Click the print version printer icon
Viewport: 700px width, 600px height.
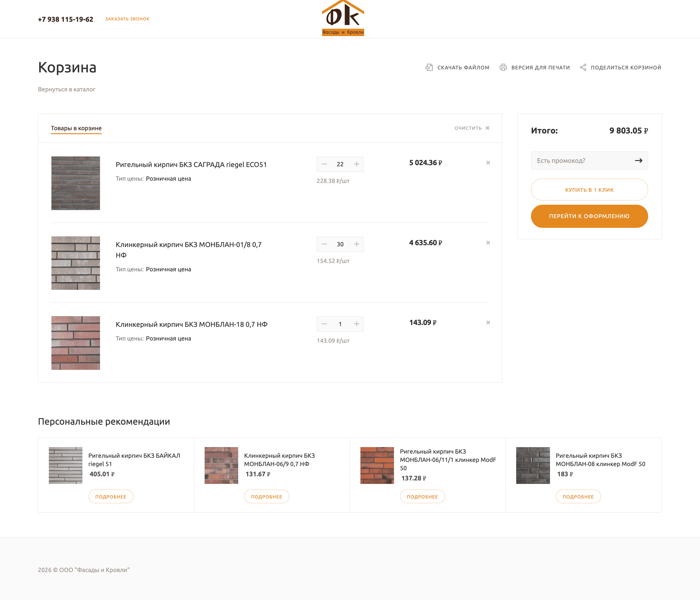click(x=503, y=67)
